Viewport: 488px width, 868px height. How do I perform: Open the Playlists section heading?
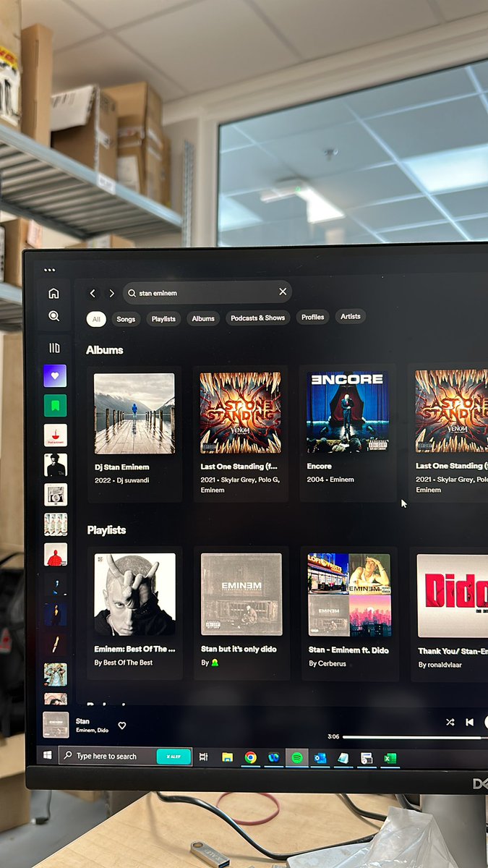click(106, 530)
